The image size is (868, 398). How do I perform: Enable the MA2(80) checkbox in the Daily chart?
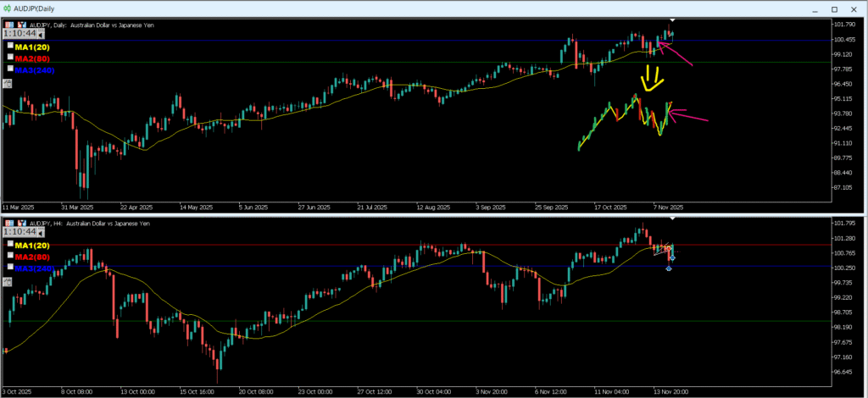10,57
